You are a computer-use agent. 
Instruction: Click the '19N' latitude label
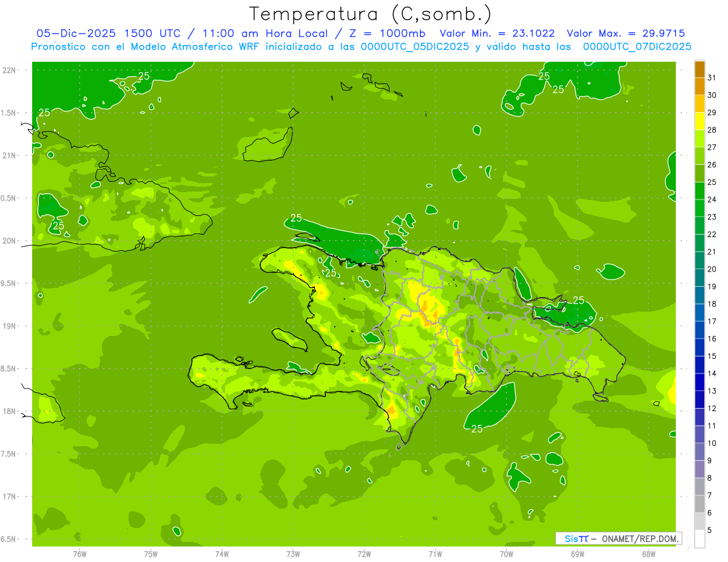click(10, 326)
